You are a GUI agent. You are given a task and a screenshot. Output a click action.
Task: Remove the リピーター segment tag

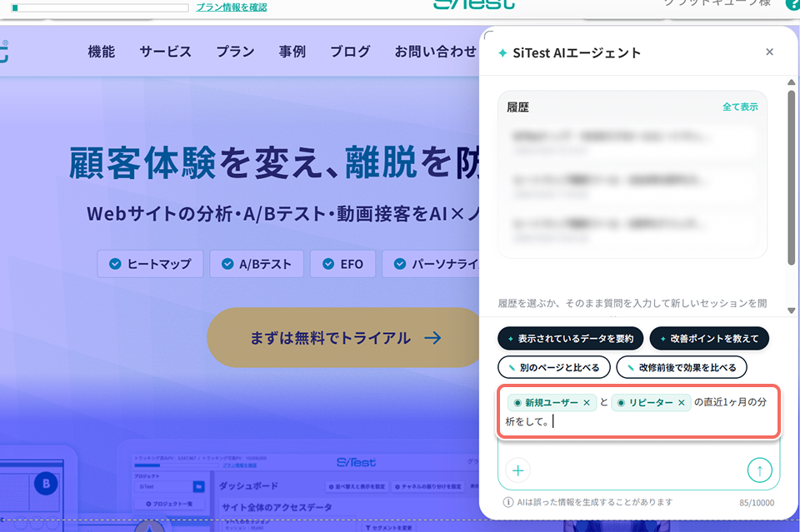[x=681, y=403]
